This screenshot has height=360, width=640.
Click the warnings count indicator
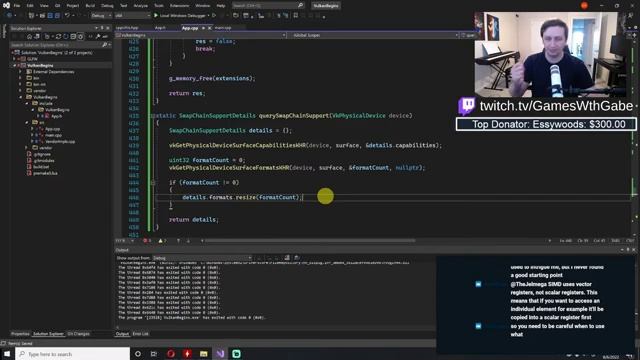(162, 241)
